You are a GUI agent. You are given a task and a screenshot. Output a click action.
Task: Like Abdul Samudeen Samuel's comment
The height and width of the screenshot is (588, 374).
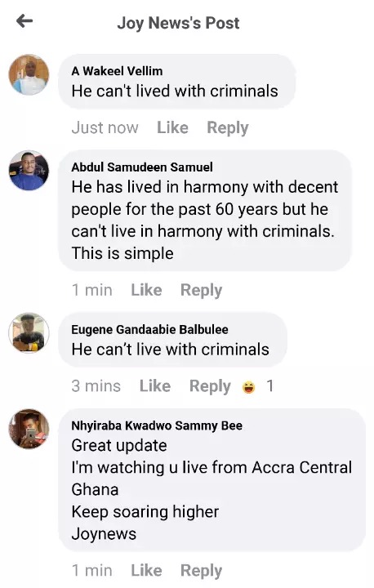146,290
